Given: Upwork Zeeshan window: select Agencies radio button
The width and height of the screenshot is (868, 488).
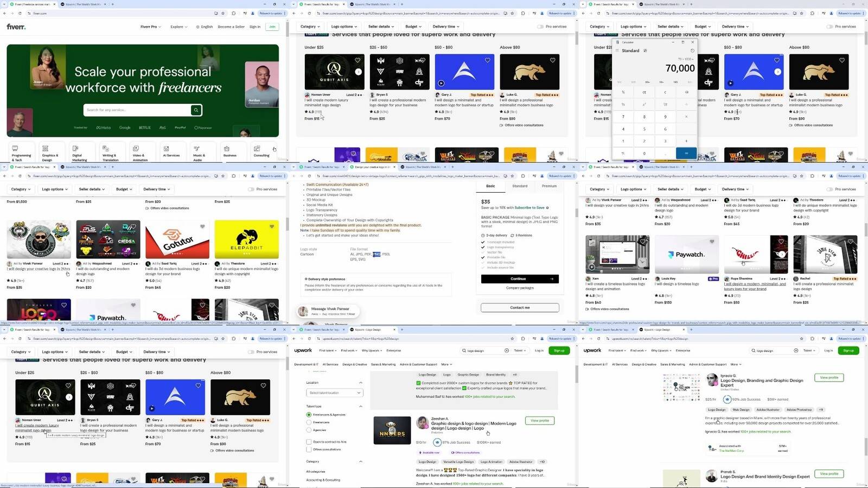Looking at the screenshot, I should click(x=309, y=430).
